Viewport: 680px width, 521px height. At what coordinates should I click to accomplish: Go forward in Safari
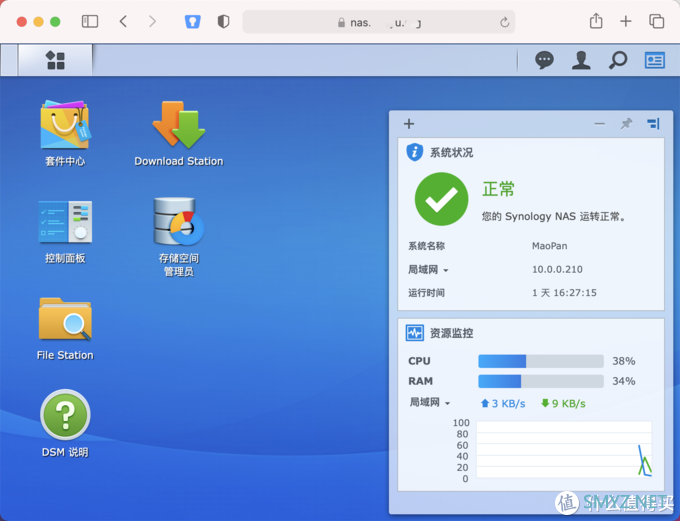click(152, 21)
